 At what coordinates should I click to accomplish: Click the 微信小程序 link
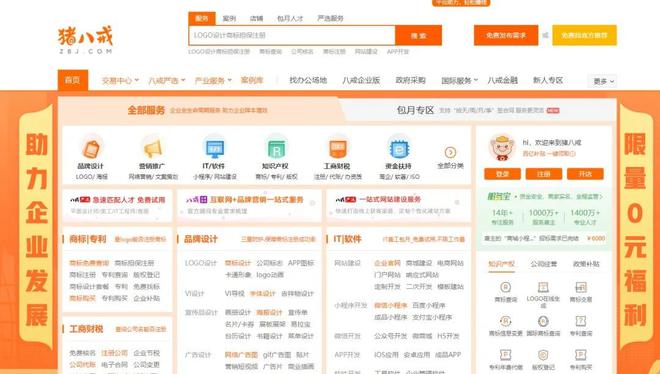(391, 305)
